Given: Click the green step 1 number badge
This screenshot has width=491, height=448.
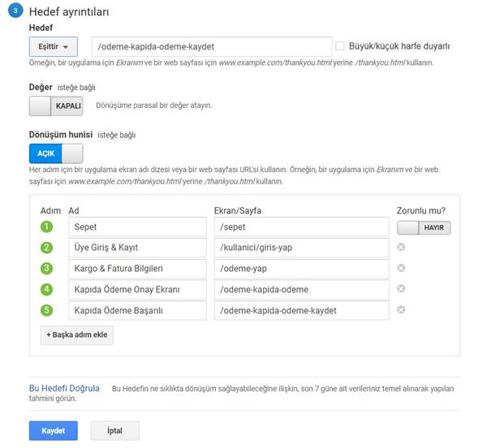Looking at the screenshot, I should pyautogui.click(x=46, y=227).
